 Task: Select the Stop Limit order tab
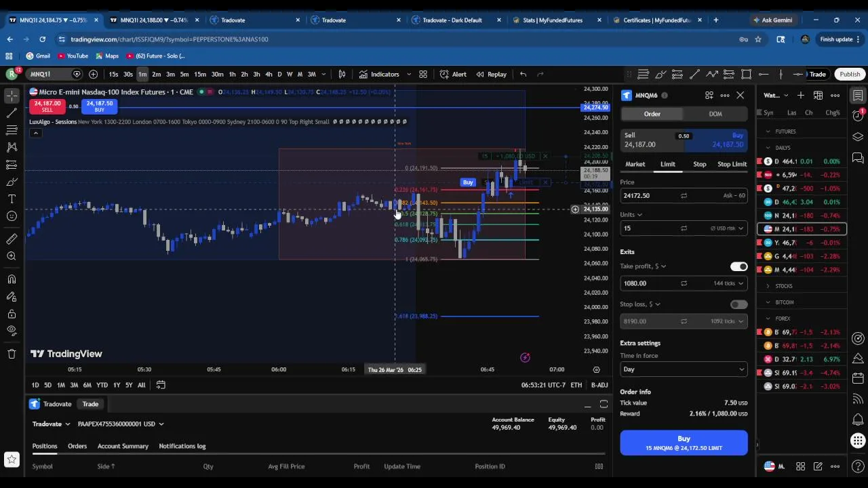[x=732, y=164]
